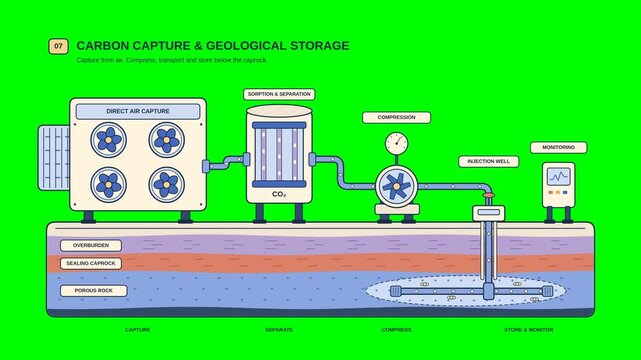Select the pressure gauge above the compressor

[x=397, y=143]
